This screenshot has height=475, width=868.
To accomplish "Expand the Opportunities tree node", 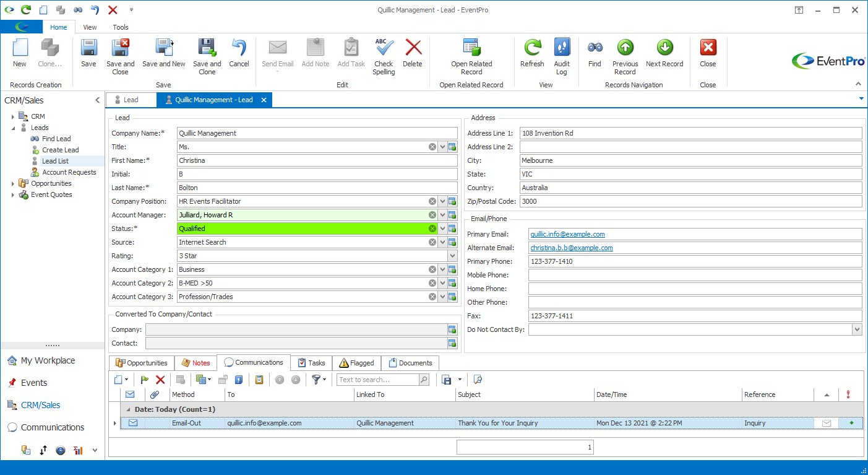I will point(12,183).
